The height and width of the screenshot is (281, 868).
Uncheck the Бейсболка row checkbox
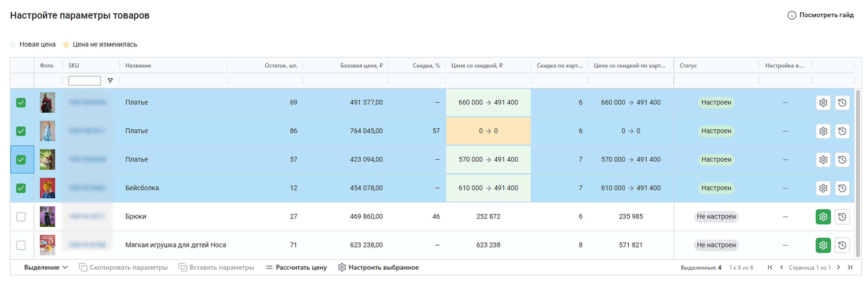click(21, 188)
